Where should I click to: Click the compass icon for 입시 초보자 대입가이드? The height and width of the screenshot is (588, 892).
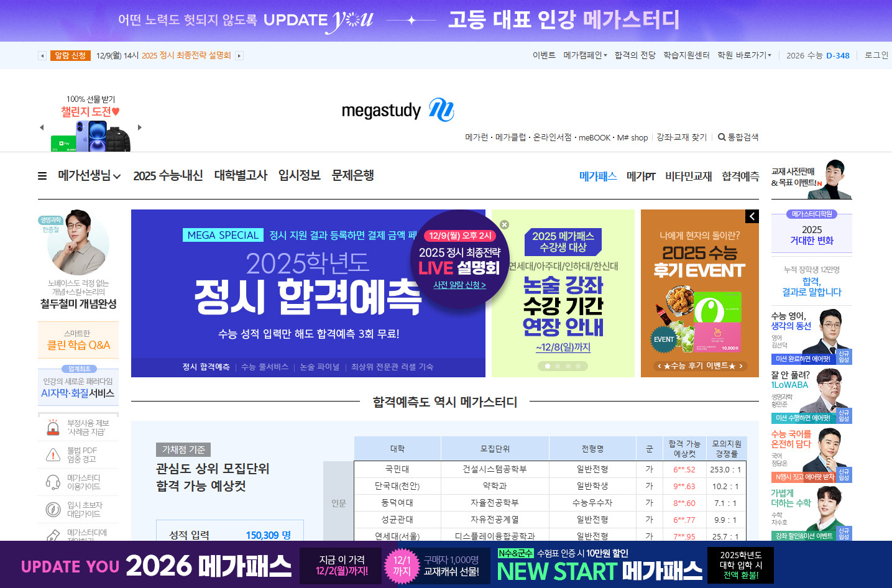coord(53,509)
